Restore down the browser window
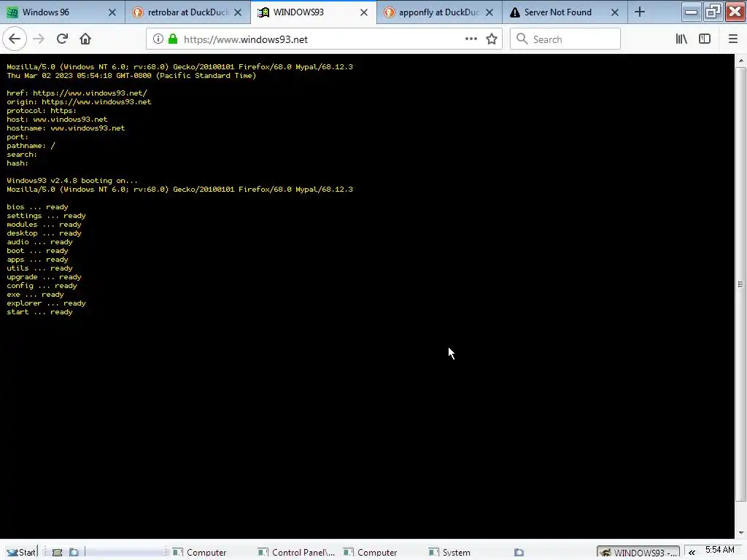The width and height of the screenshot is (747, 560). (x=713, y=12)
